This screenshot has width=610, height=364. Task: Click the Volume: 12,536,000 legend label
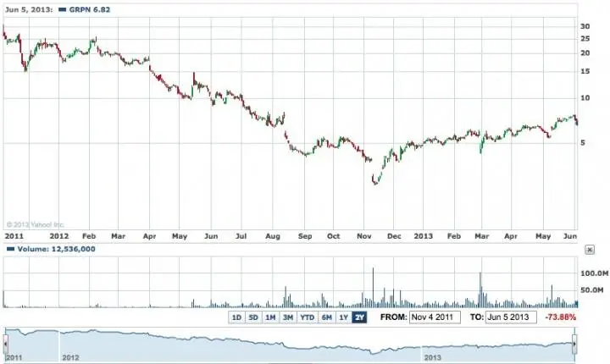pos(56,249)
